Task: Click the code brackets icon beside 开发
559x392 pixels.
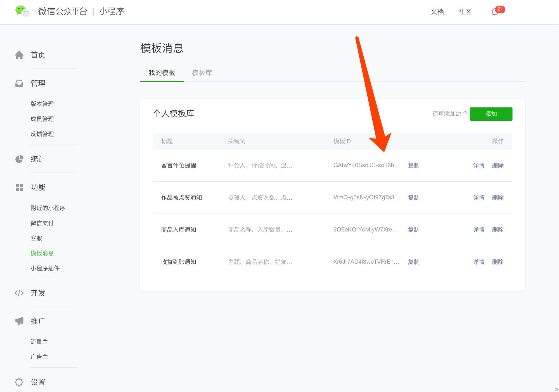Action: tap(19, 293)
